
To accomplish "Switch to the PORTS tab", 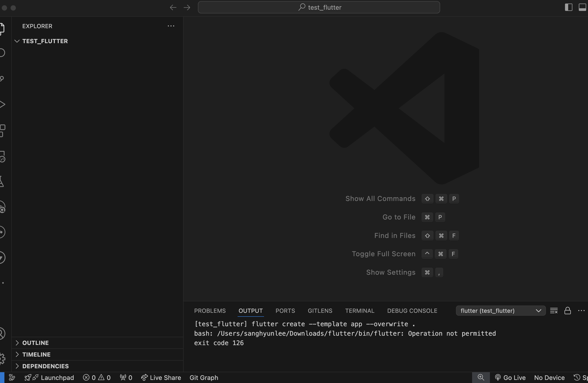I will tap(285, 311).
